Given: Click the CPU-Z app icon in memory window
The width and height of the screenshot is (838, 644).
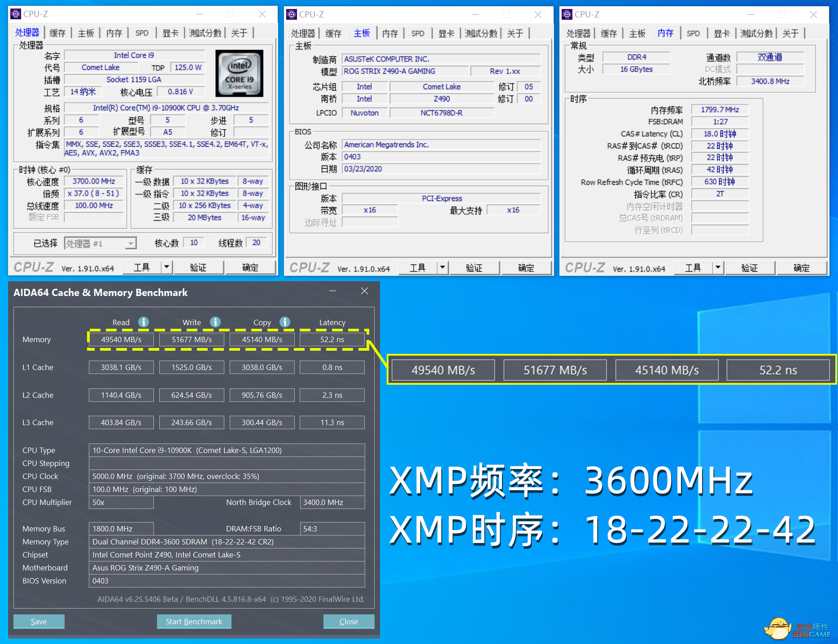Looking at the screenshot, I should 567,14.
